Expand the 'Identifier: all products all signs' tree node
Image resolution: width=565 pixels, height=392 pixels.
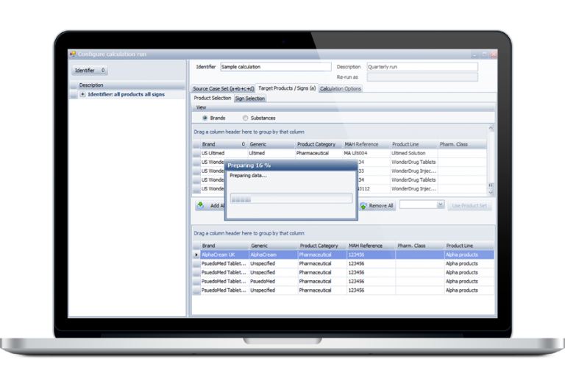point(82,94)
